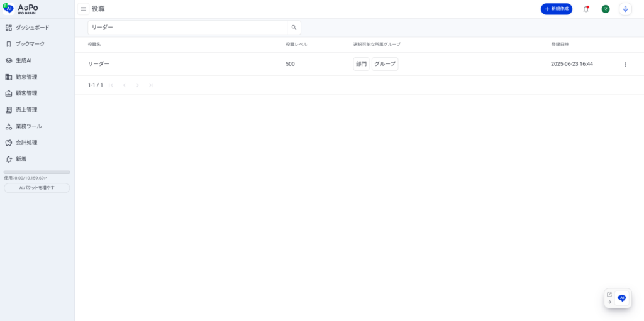Click the 新規作成 button
This screenshot has height=321, width=644.
point(556,9)
